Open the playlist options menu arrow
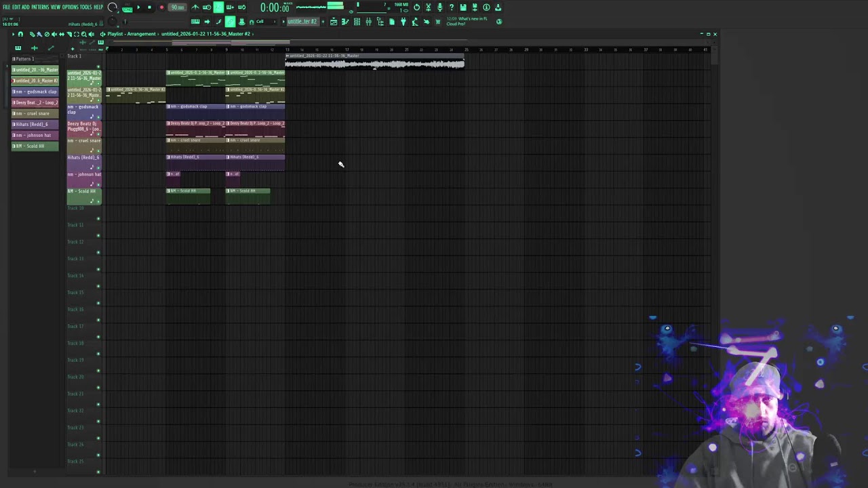The image size is (868, 488). (x=13, y=34)
